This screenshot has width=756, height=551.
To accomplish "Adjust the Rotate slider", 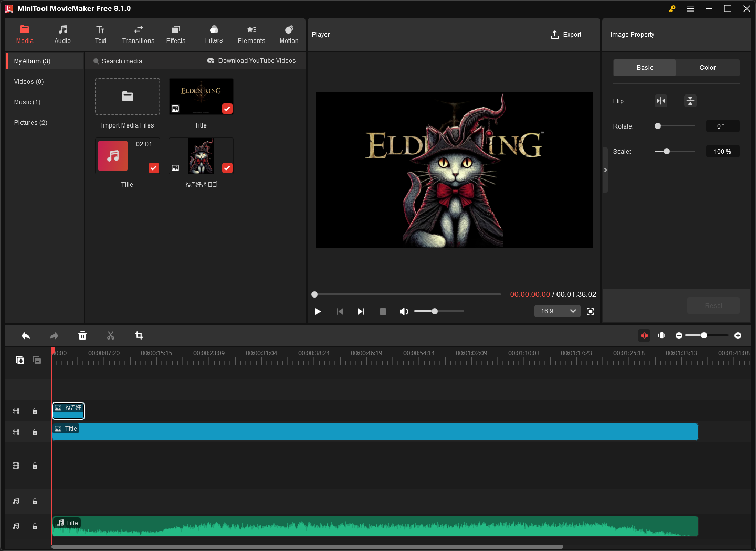I will pyautogui.click(x=675, y=126).
